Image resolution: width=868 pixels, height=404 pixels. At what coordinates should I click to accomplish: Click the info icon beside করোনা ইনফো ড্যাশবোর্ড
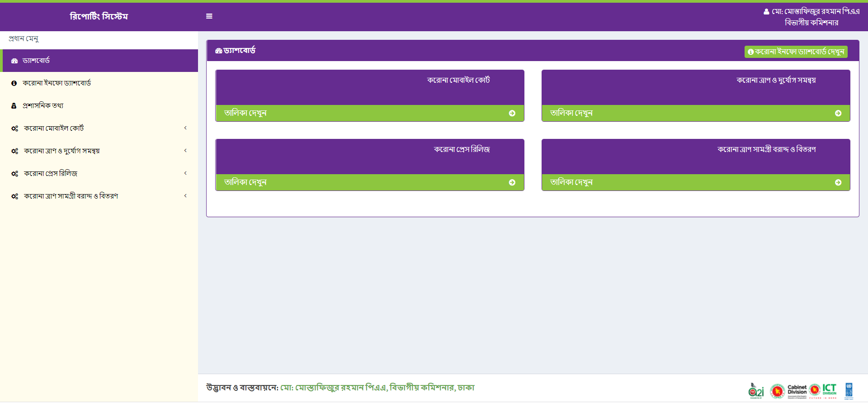point(14,83)
